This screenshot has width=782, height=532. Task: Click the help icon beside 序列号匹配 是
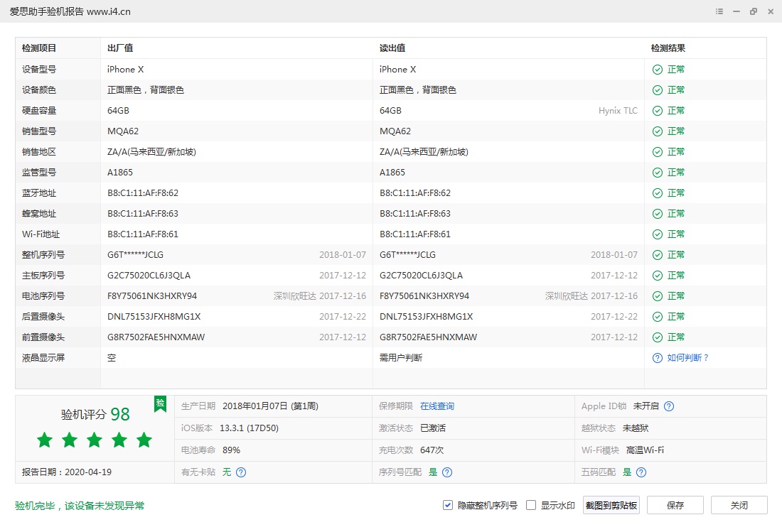click(447, 472)
